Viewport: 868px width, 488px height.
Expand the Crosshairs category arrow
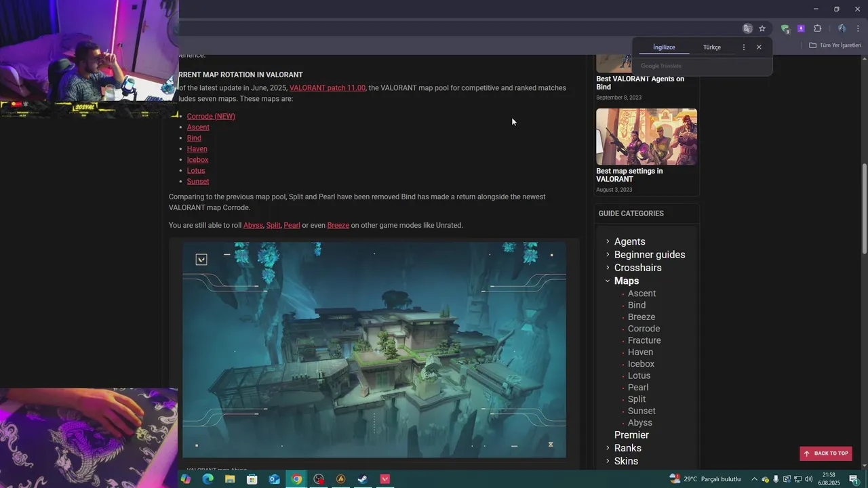(608, 267)
